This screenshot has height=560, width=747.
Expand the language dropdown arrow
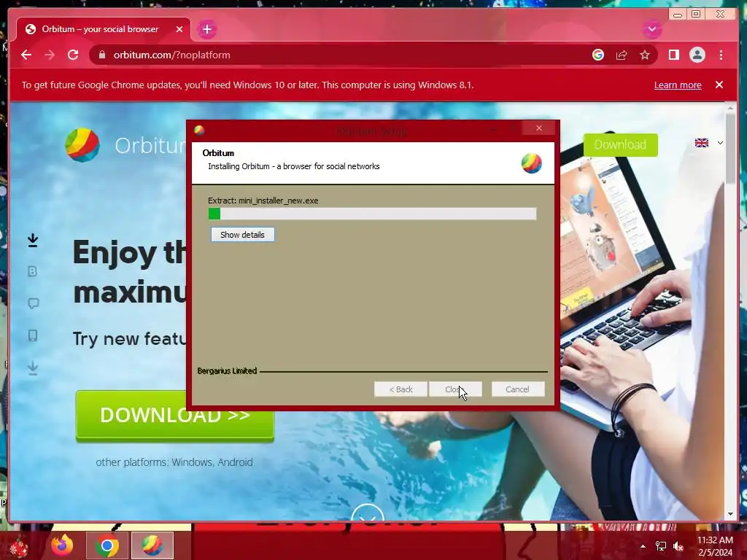[720, 143]
